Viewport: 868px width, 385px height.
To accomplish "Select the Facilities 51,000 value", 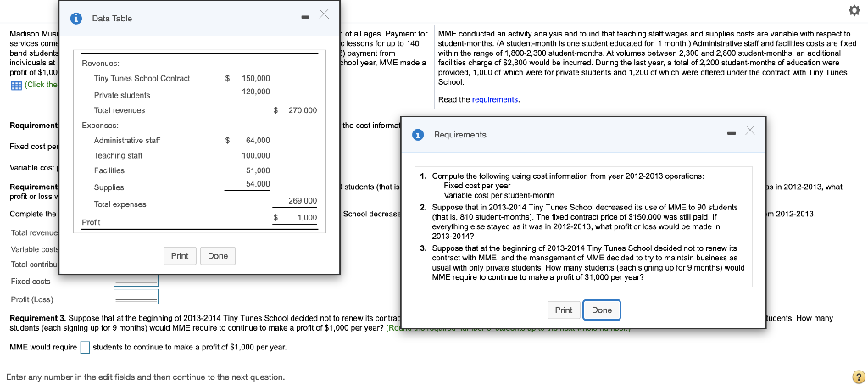I will pyautogui.click(x=258, y=170).
